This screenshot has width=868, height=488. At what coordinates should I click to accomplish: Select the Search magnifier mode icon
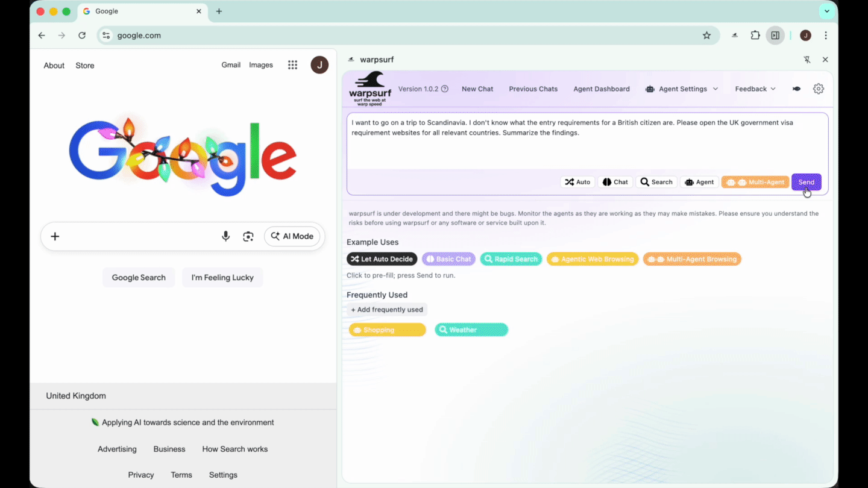[644, 181]
